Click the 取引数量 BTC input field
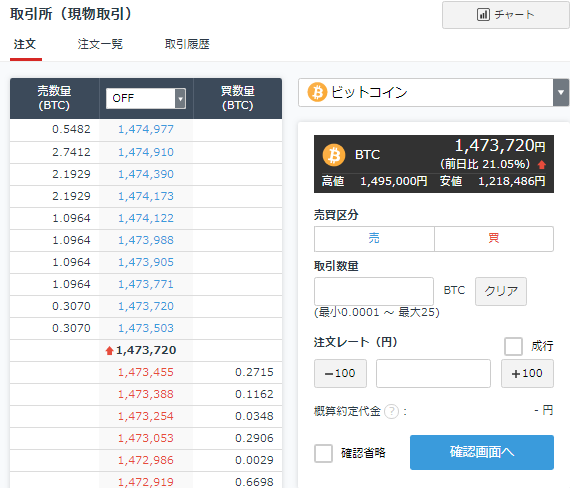This screenshot has height=488, width=570. [374, 291]
